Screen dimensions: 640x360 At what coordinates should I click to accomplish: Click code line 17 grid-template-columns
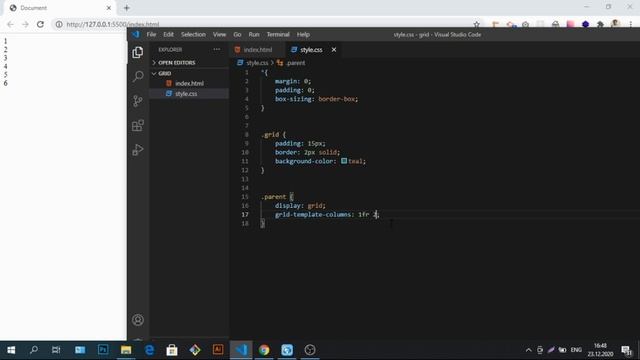coord(327,215)
